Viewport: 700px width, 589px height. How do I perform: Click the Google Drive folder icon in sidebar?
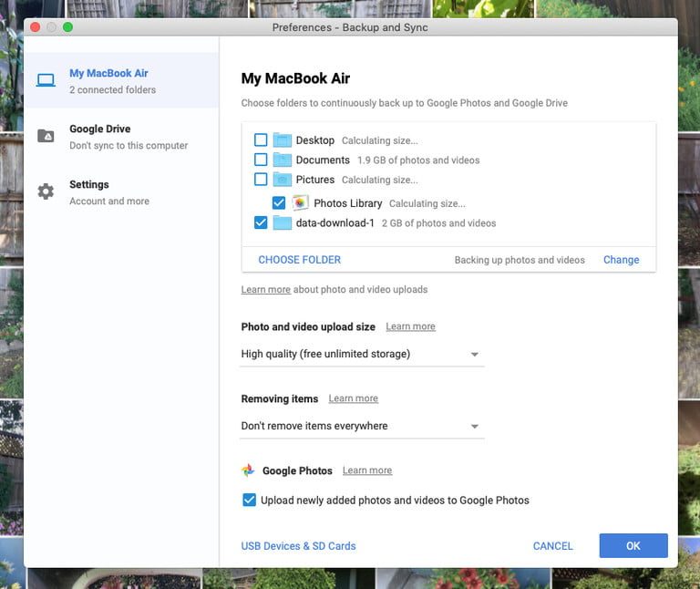tap(46, 137)
